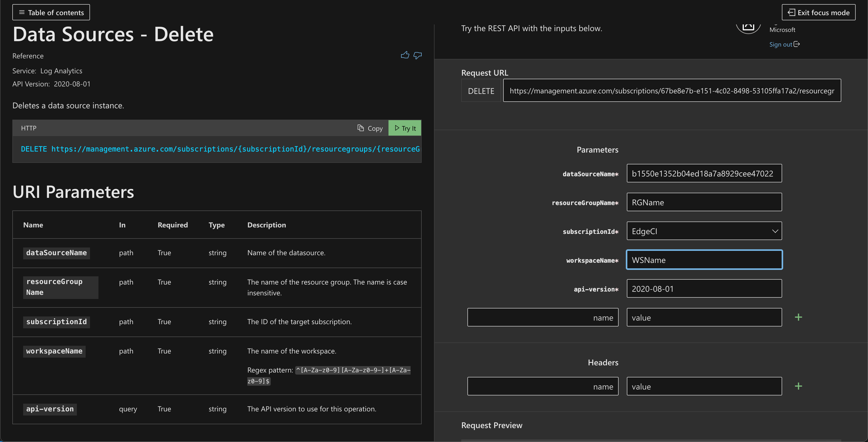Edit the resourceGroupName RGName field
868x442 pixels.
(704, 202)
